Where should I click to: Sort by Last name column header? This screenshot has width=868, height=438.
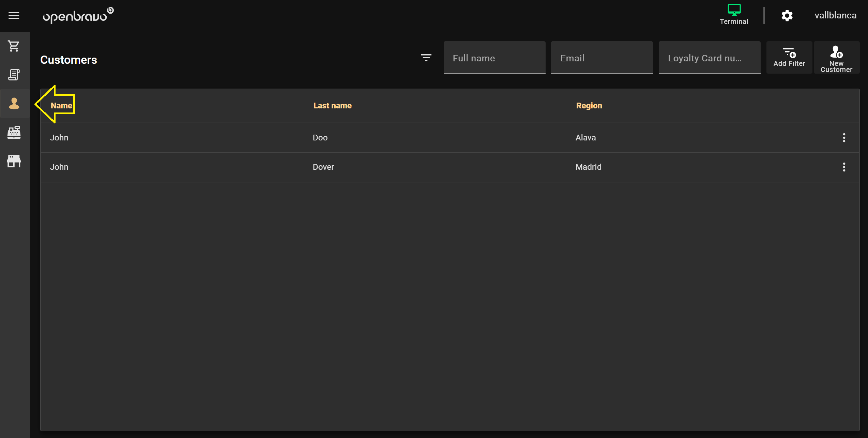click(332, 106)
